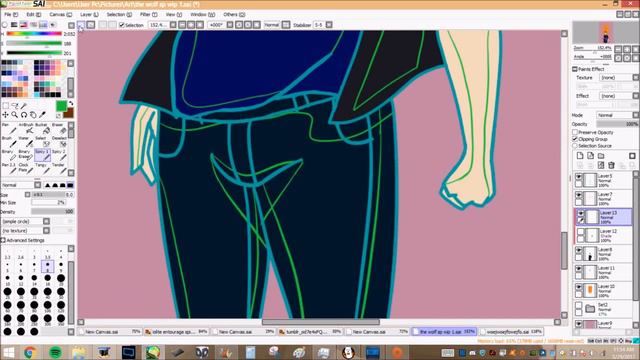Choose the lasso selection tool
The height and width of the screenshot is (360, 640).
click(x=15, y=106)
